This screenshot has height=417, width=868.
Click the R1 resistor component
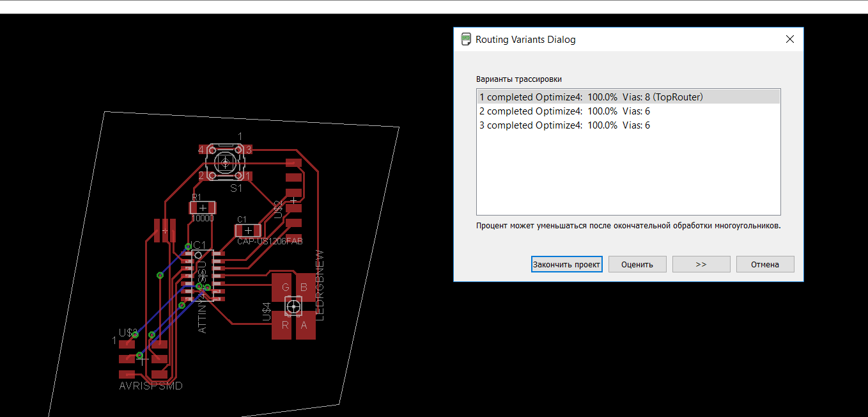click(203, 208)
